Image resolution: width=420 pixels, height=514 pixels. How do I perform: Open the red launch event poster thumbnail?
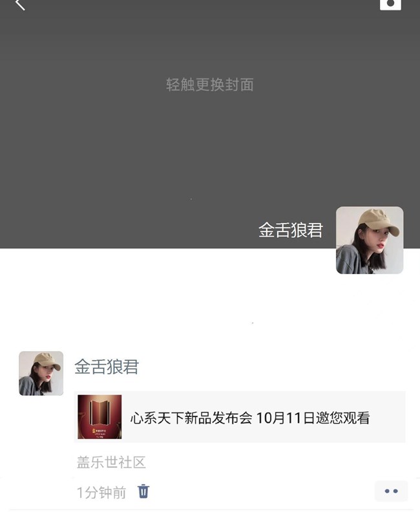coord(100,417)
